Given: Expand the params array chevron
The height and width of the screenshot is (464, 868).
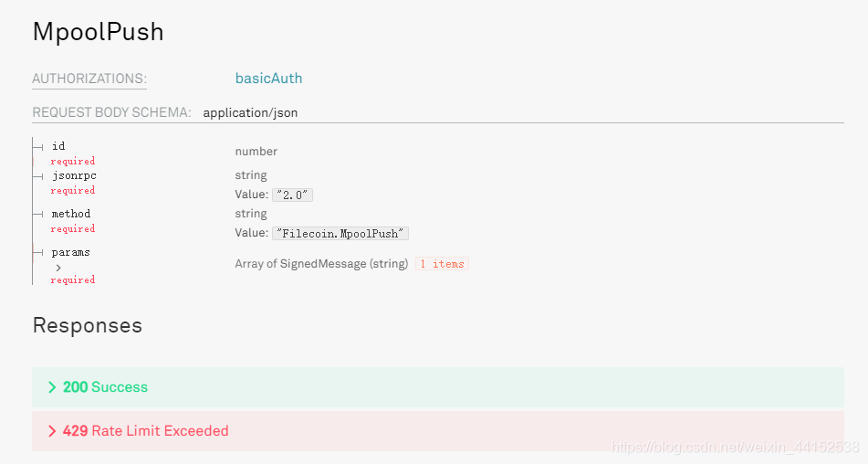Looking at the screenshot, I should pyautogui.click(x=58, y=268).
